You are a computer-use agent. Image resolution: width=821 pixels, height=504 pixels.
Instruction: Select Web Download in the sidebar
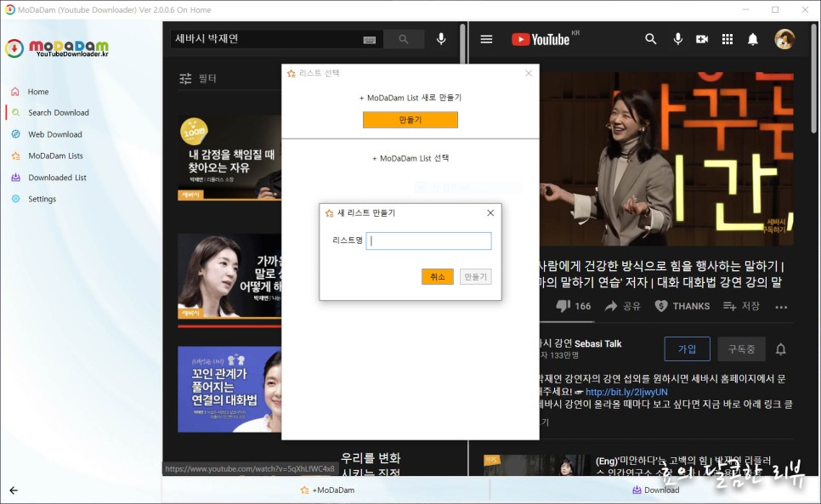pyautogui.click(x=54, y=134)
